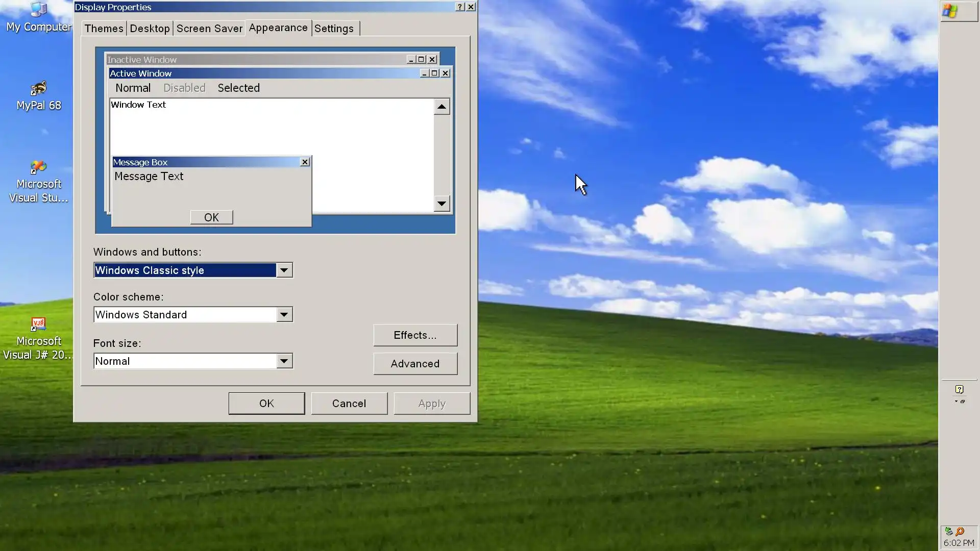The width and height of the screenshot is (980, 551).
Task: Click the Windows Start flag button
Action: 950,11
